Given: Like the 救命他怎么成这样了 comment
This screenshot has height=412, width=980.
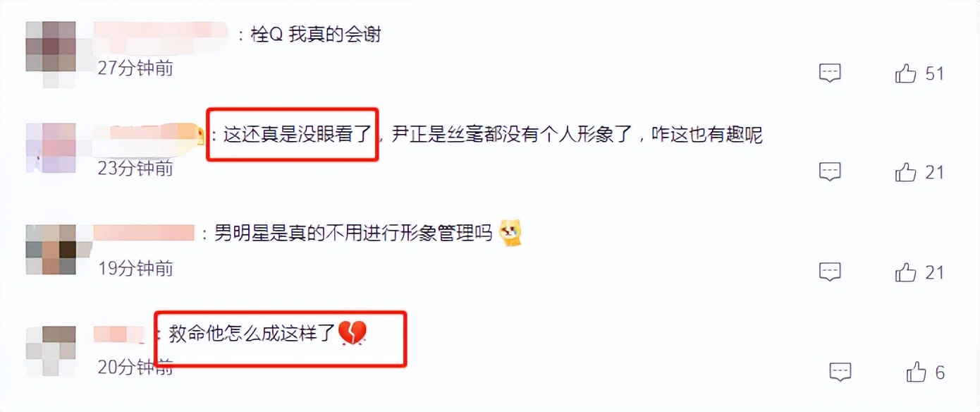Looking at the screenshot, I should tap(916, 372).
